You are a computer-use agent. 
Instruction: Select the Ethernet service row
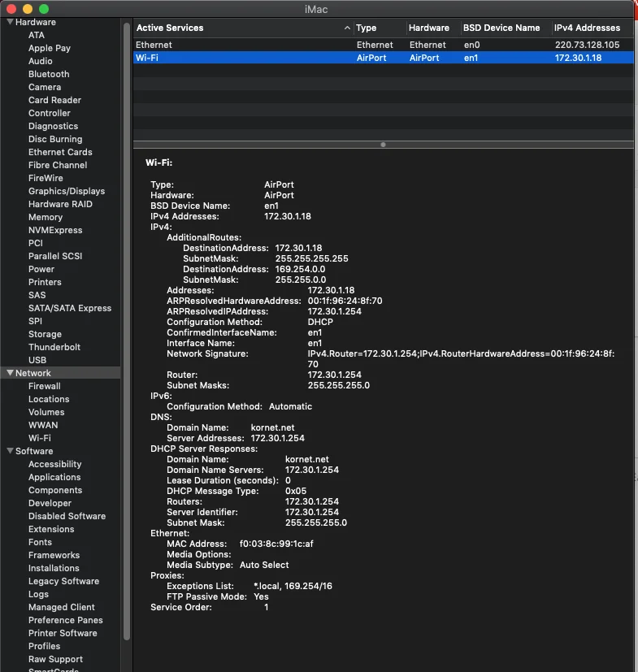[x=384, y=45]
